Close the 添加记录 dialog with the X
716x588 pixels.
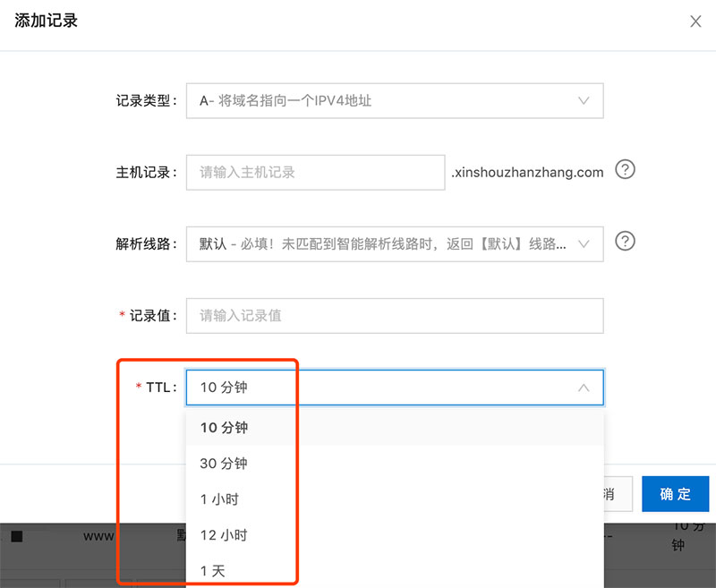pos(696,21)
